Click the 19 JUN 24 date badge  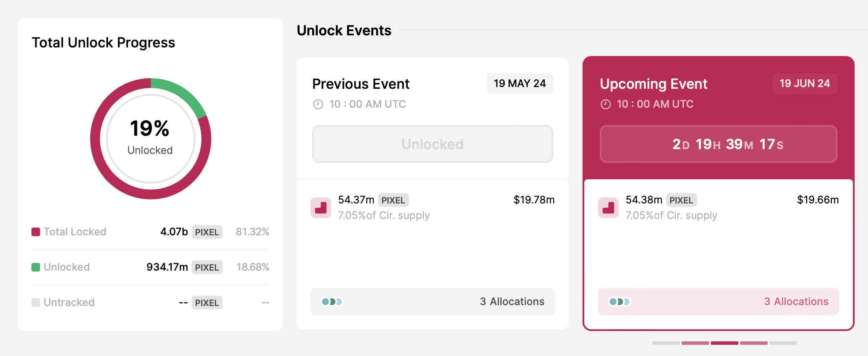[805, 84]
